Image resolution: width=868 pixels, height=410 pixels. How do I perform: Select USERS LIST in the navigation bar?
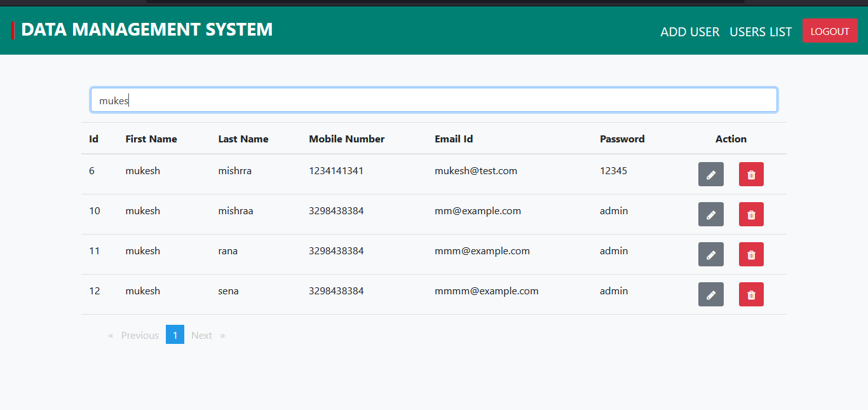pos(761,32)
